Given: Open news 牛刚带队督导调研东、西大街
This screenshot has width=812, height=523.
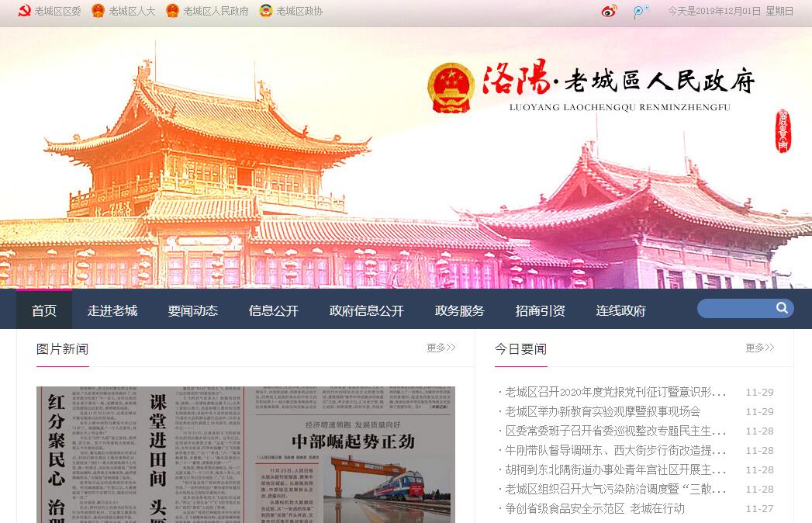Looking at the screenshot, I should (615, 450).
